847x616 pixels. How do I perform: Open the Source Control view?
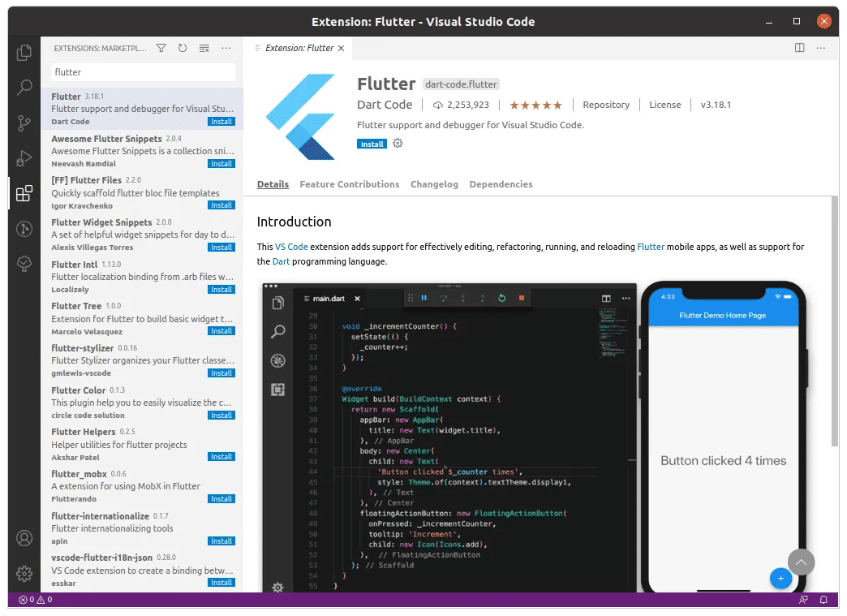tap(24, 123)
